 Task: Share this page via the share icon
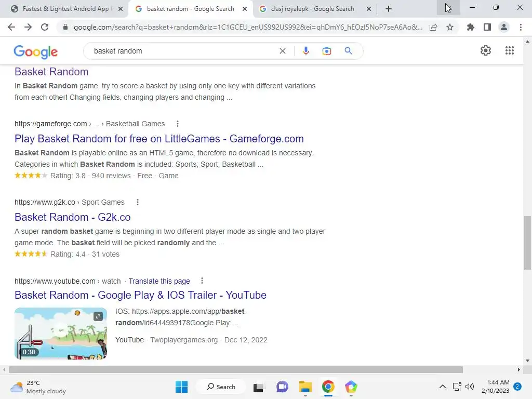(x=433, y=27)
